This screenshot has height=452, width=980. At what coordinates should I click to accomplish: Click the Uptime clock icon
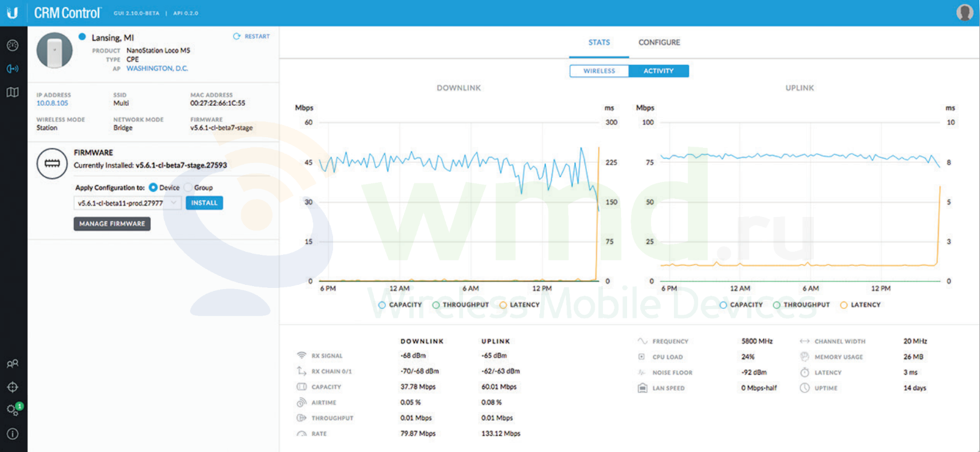pyautogui.click(x=804, y=388)
